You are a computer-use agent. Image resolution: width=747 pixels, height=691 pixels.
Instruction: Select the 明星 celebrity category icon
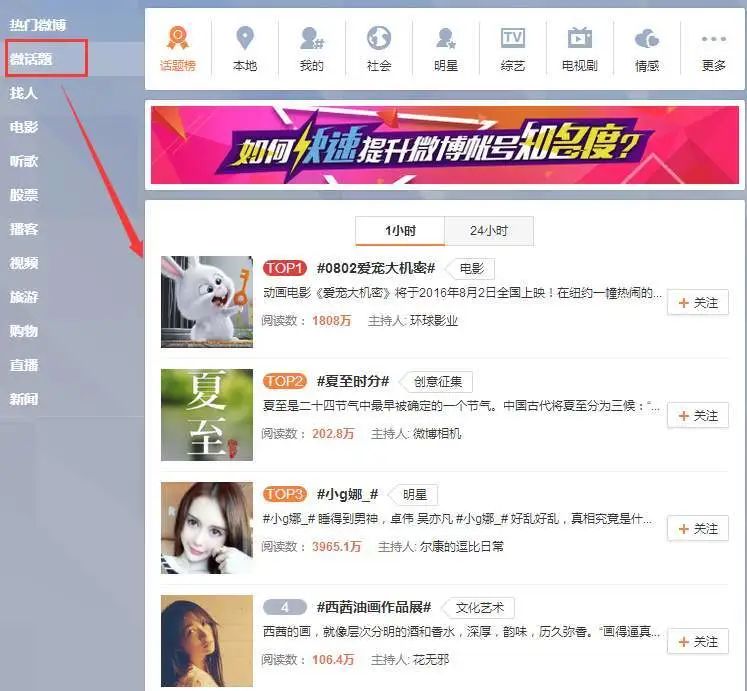[x=446, y=40]
